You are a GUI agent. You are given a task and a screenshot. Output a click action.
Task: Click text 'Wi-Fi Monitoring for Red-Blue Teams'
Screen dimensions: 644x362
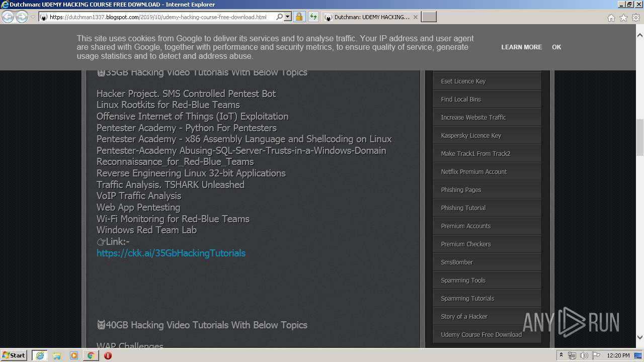[x=173, y=219]
